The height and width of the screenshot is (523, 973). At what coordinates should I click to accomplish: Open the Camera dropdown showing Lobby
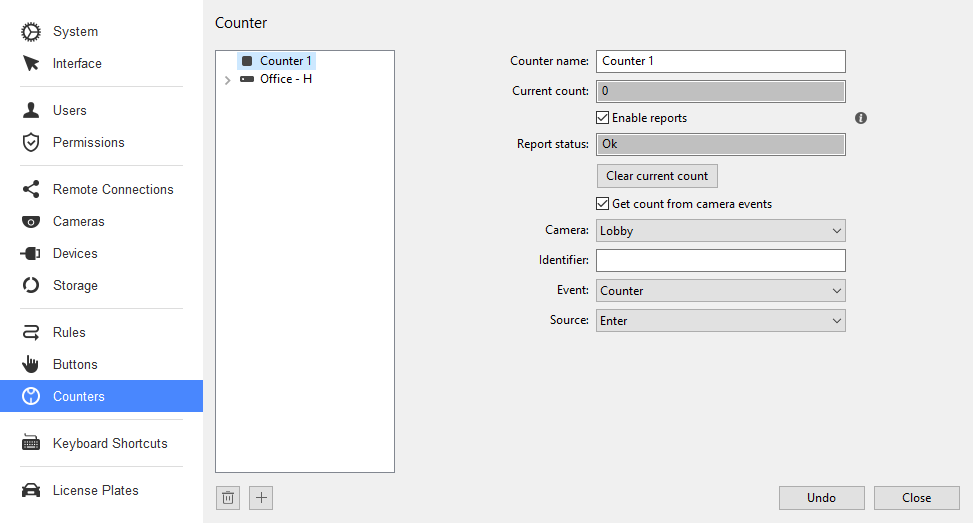click(x=720, y=231)
